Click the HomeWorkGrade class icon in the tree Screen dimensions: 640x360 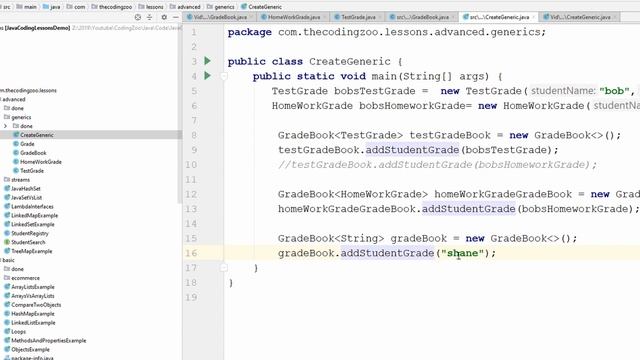(16, 162)
